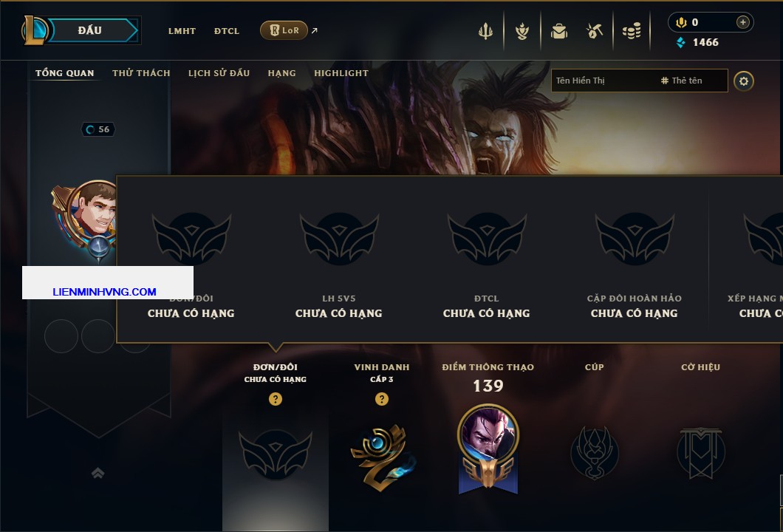
Task: Expand the banner with up chevron
Action: tap(98, 473)
